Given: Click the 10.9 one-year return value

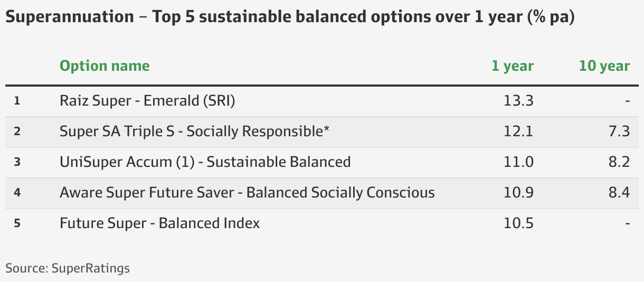Looking at the screenshot, I should pos(519,192).
